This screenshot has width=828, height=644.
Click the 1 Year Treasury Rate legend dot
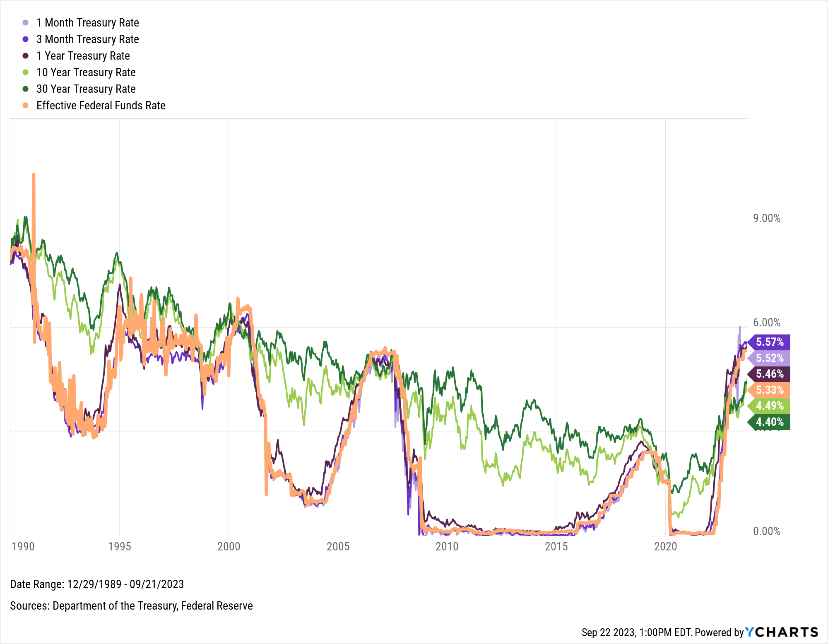[x=26, y=56]
